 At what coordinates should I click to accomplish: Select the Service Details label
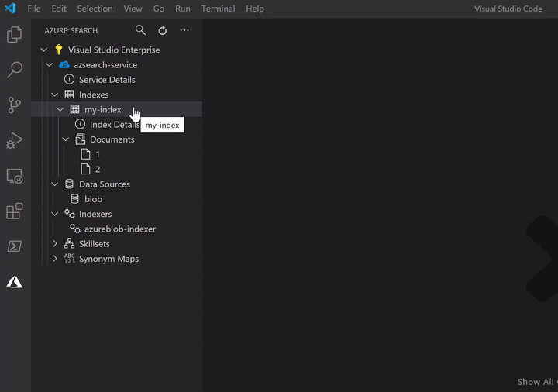point(107,80)
